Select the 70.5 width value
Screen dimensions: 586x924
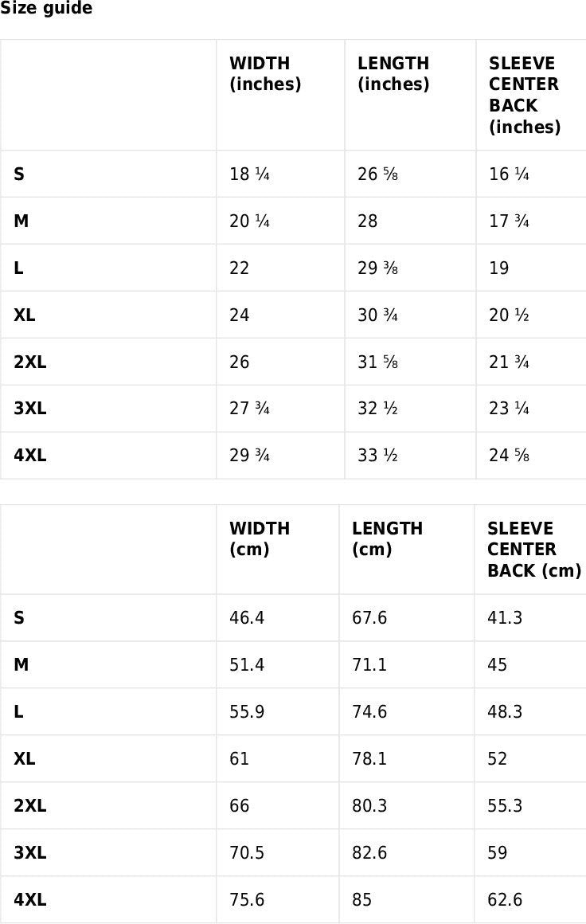(247, 853)
